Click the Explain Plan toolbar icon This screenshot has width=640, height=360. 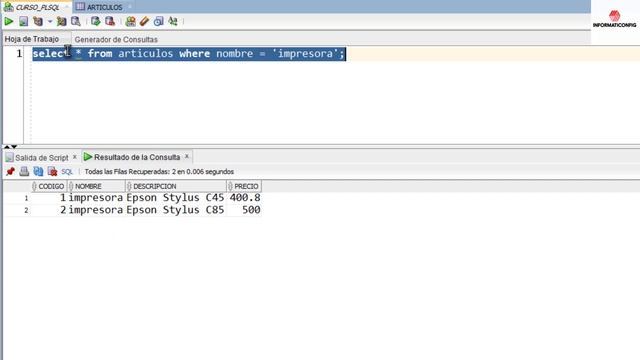click(38, 21)
